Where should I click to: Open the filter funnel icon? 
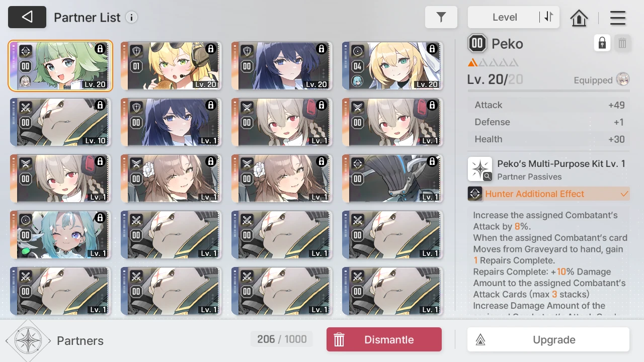pos(441,17)
